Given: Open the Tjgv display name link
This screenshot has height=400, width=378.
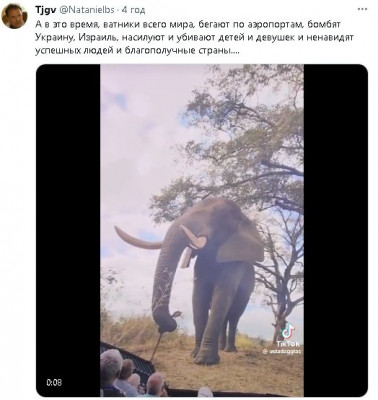Looking at the screenshot, I should click(46, 10).
